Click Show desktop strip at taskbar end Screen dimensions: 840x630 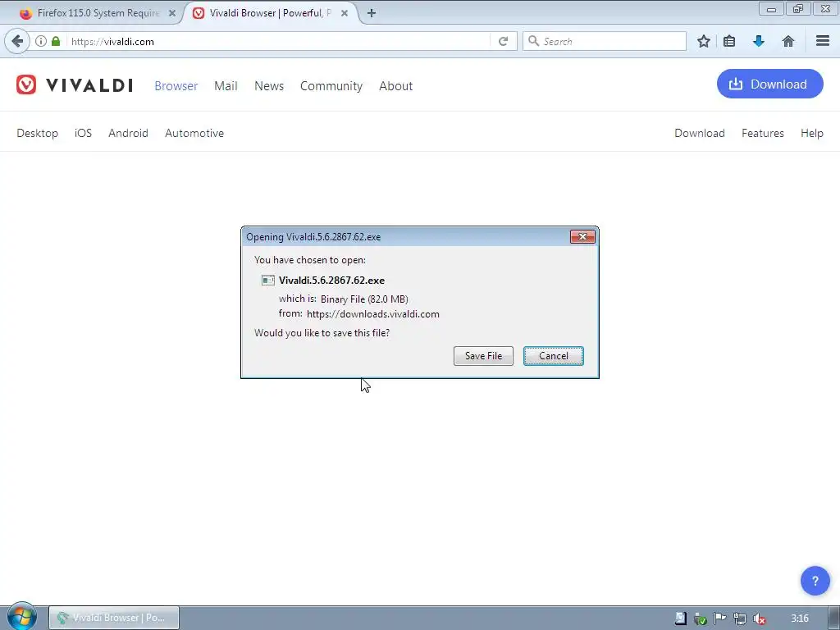(x=833, y=618)
